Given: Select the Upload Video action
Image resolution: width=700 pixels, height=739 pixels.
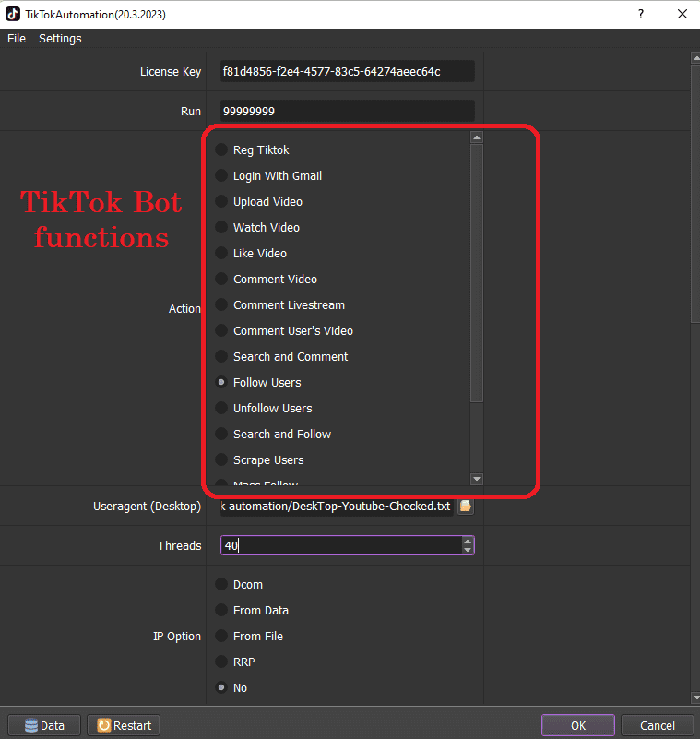Looking at the screenshot, I should click(258, 202).
